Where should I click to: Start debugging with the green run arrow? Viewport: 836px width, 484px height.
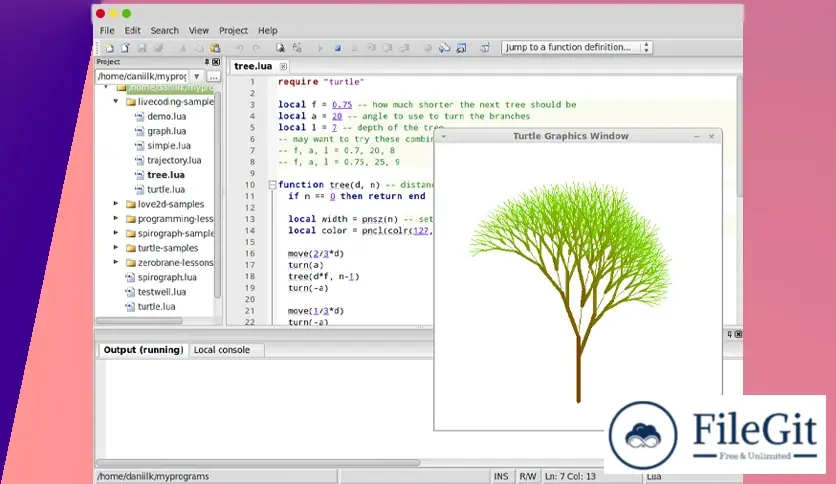point(321,48)
